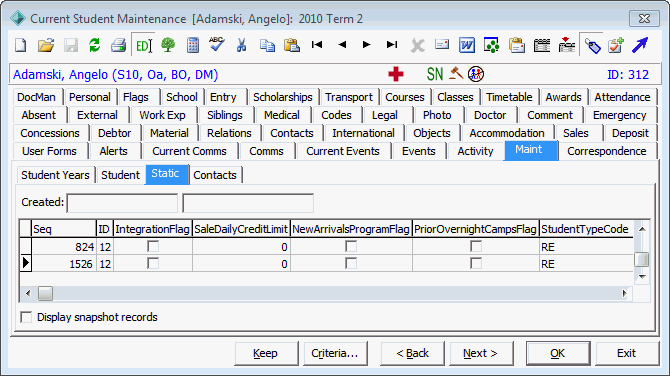670x376 pixels.
Task: Click the Paste clipboard icon
Action: 292,45
